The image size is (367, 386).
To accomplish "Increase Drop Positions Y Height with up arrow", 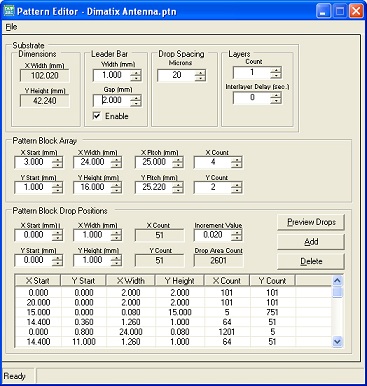I will point(116,258).
